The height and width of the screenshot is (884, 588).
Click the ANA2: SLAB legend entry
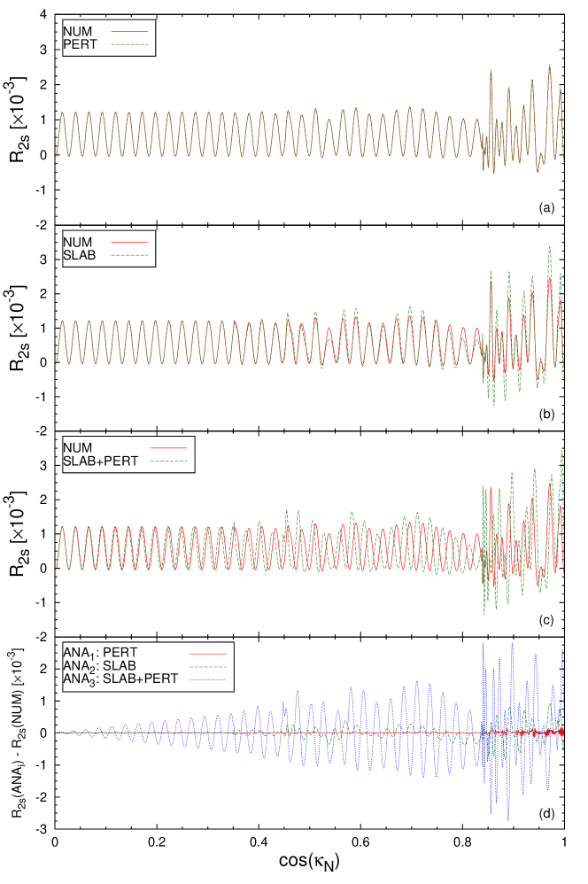pos(99,666)
